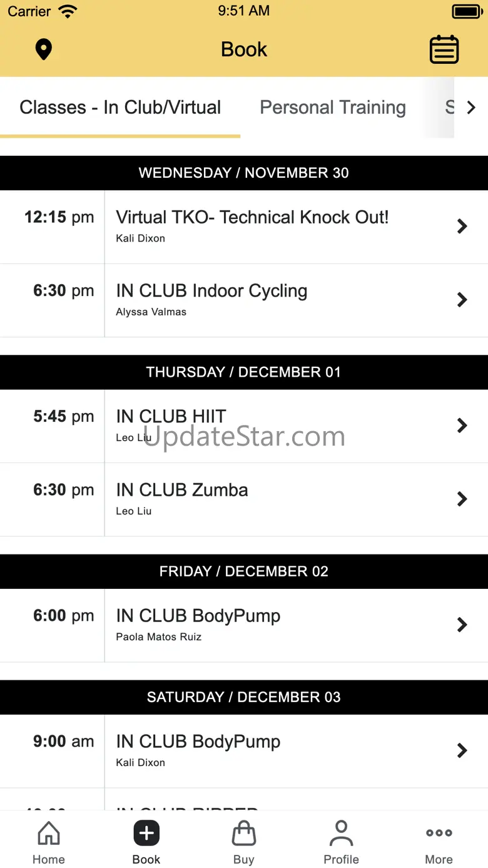Screen dimensions: 488x868
Task: Tap the Book plus icon
Action: (x=146, y=834)
